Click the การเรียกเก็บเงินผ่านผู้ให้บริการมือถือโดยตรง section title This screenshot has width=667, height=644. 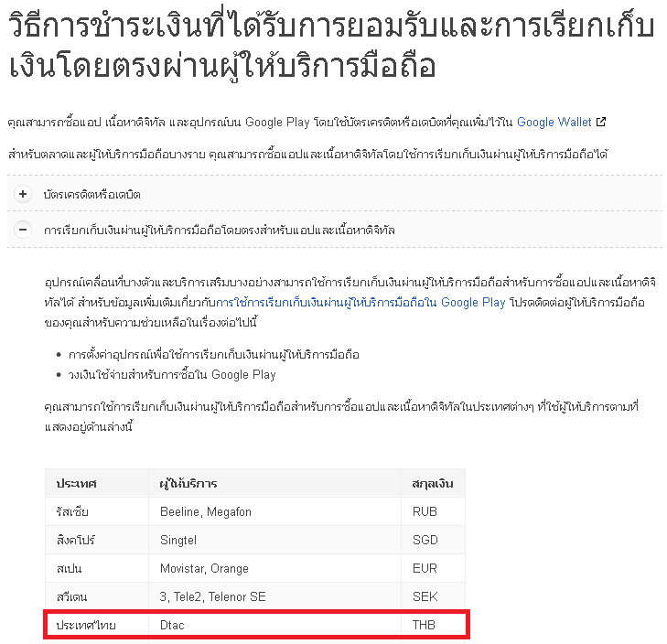coord(220,231)
